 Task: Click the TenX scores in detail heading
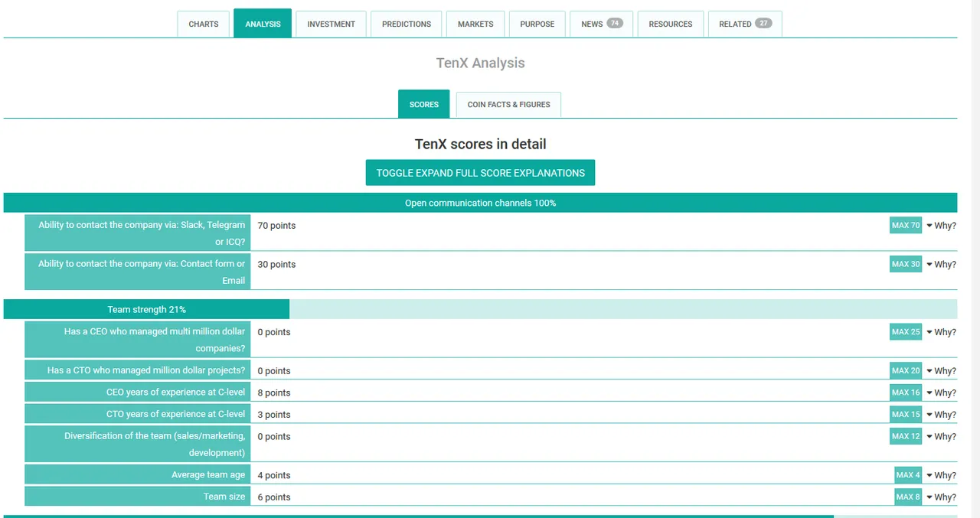480,144
